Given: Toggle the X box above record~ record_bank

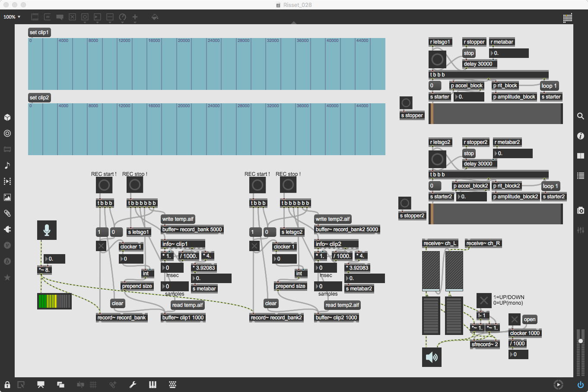Looking at the screenshot, I should [x=101, y=246].
